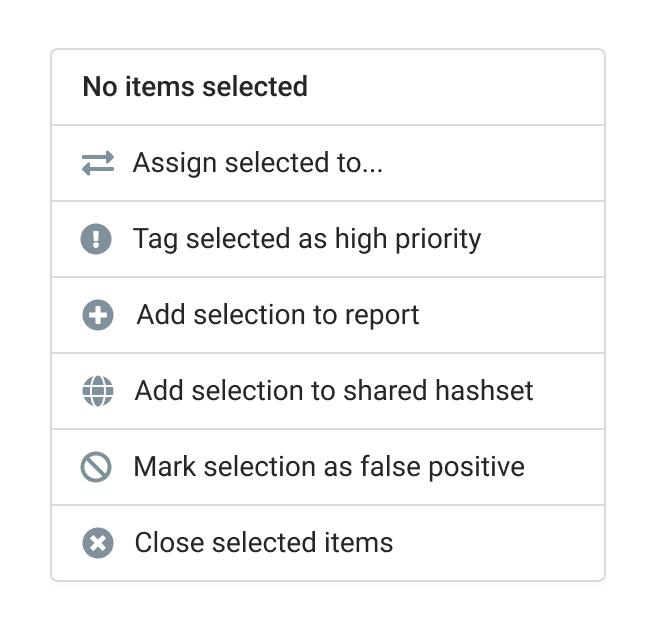
Task: Click the exclamation mark high priority icon
Action: [x=97, y=239]
